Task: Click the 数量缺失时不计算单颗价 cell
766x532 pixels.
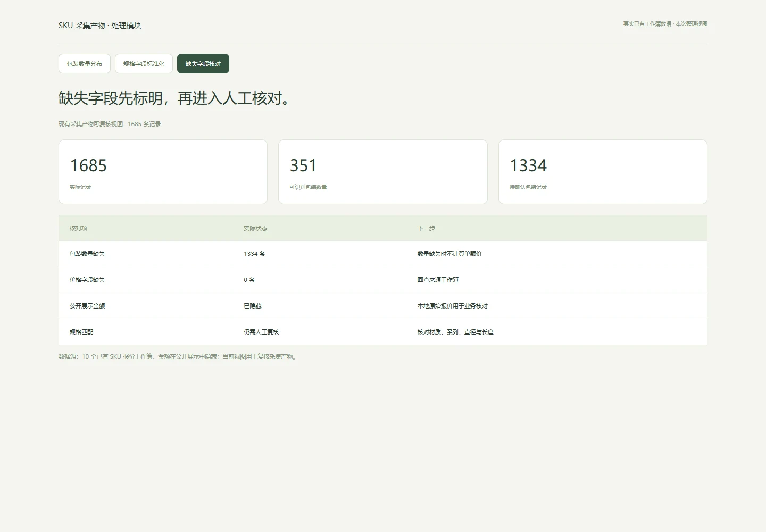Action: coord(449,254)
